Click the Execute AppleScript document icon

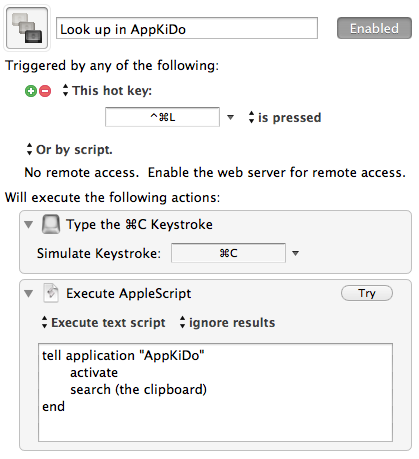(51, 293)
